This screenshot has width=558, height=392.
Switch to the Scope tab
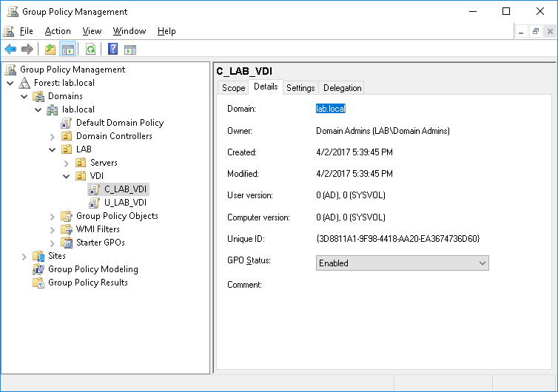[233, 87]
